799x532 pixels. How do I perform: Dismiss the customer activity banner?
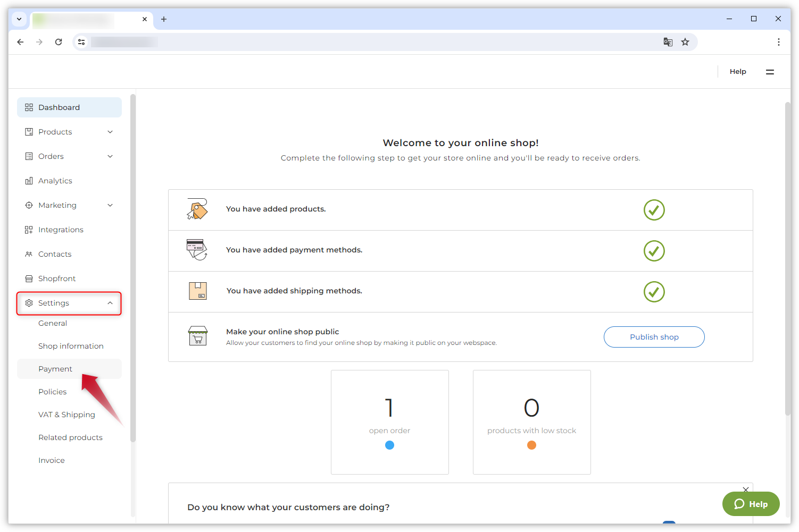click(x=745, y=489)
